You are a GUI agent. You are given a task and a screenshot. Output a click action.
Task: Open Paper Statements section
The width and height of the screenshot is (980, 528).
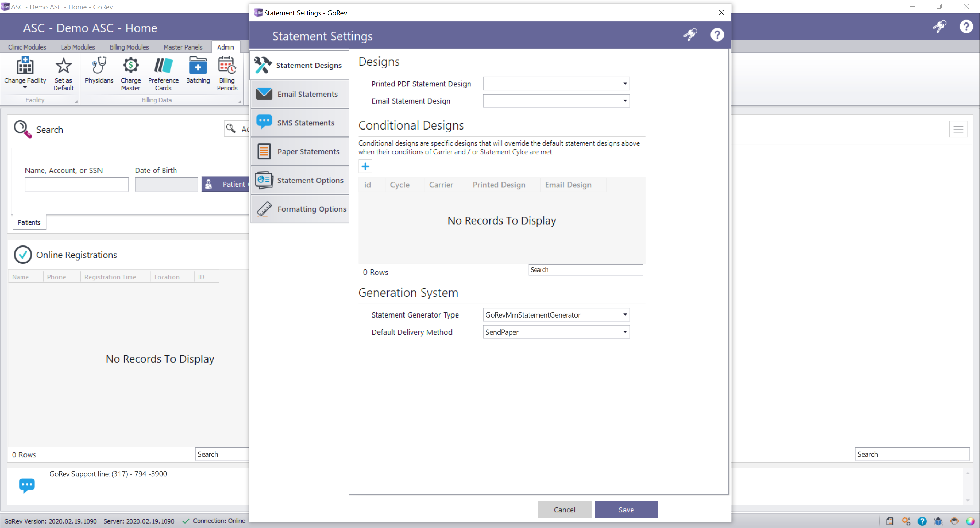point(300,151)
